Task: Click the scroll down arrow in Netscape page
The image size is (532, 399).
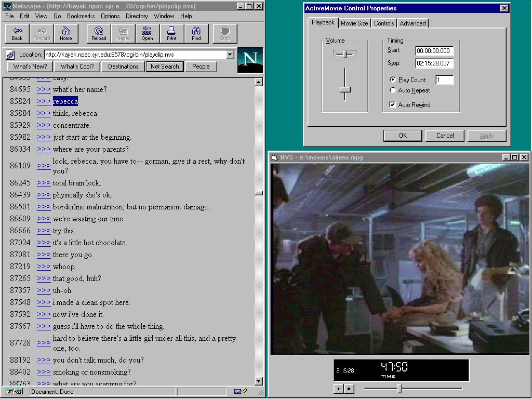Action: point(259,381)
